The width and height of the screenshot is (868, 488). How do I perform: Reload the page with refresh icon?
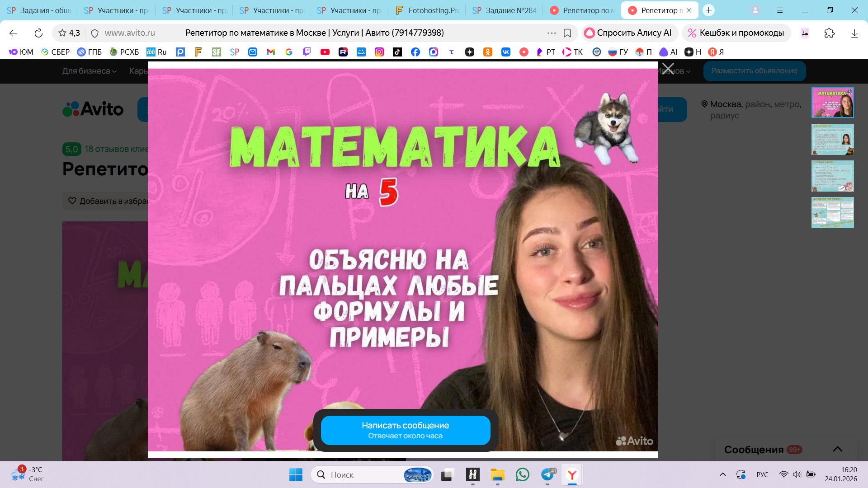(38, 33)
